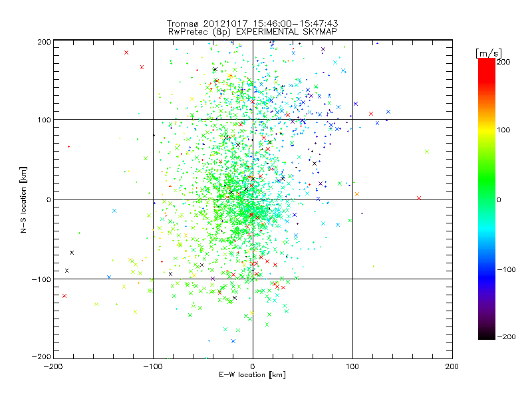Viewport: 532px width, 399px height.
Task: Click the colorbar tick label "100"
Action: coord(503,130)
